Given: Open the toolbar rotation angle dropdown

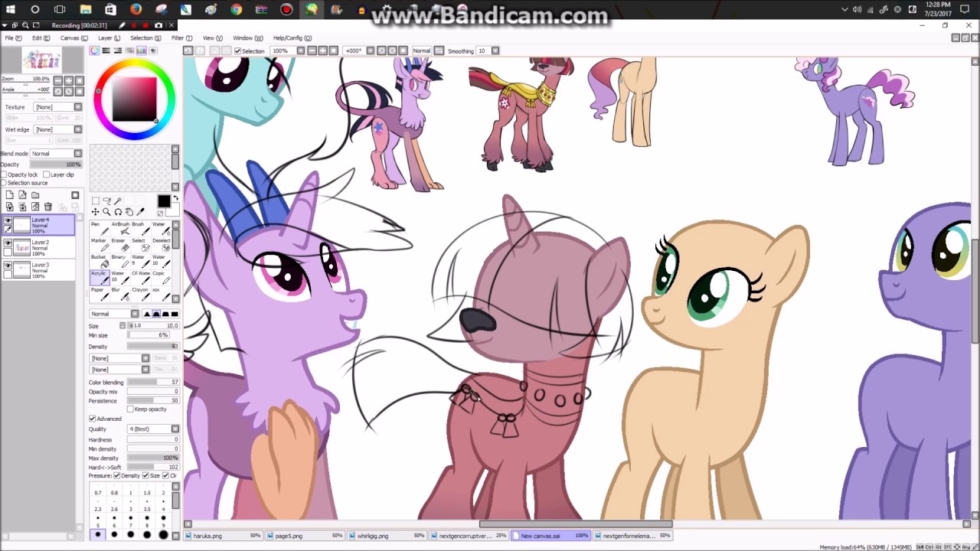Looking at the screenshot, I should 371,51.
